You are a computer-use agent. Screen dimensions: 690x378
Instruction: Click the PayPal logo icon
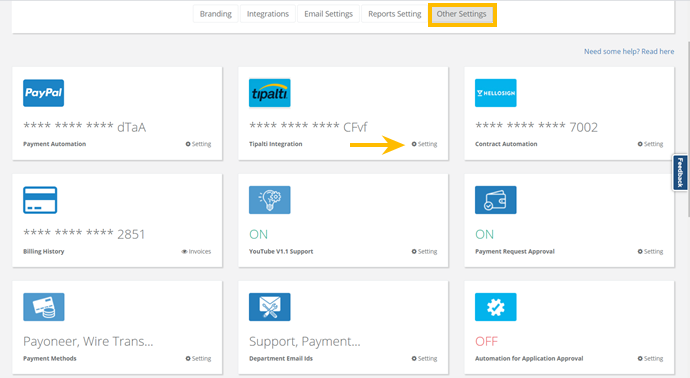44,93
